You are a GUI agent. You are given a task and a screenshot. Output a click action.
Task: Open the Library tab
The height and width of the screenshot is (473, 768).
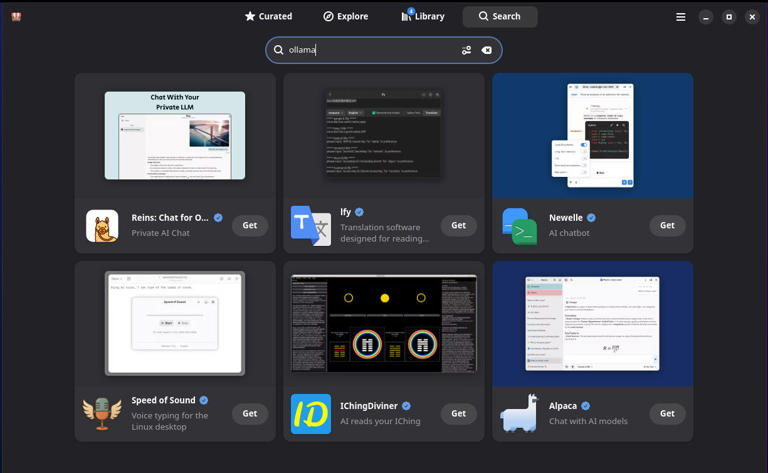pos(423,16)
